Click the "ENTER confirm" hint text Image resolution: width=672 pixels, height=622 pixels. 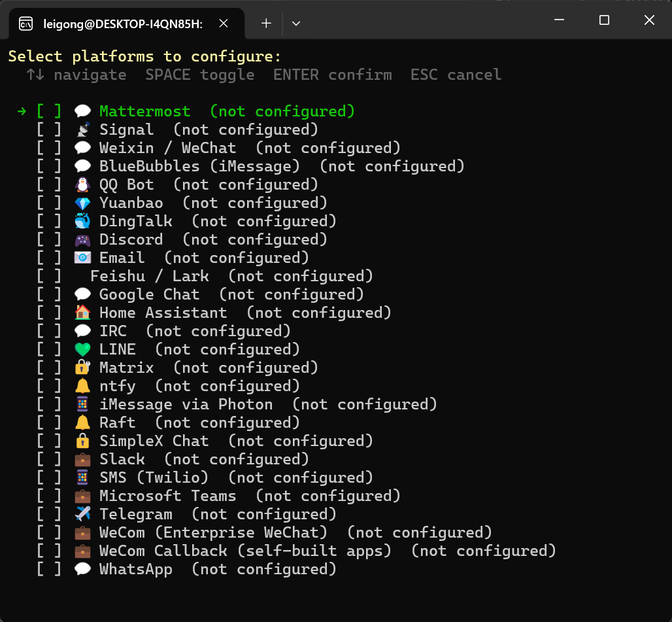point(333,75)
